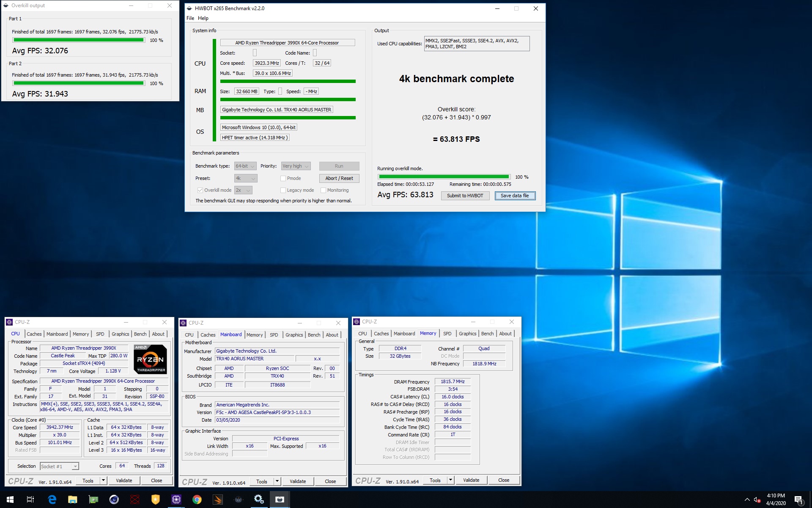The height and width of the screenshot is (508, 812).
Task: Open the Windows Start menu
Action: click(10, 500)
